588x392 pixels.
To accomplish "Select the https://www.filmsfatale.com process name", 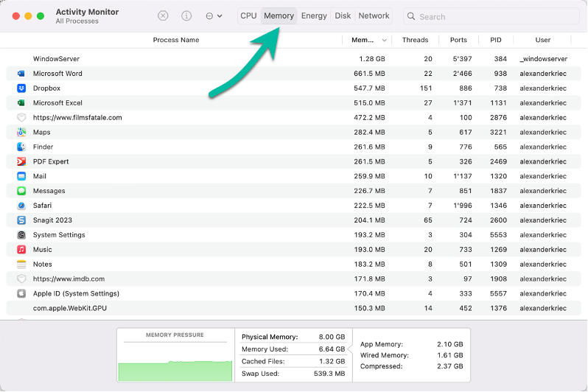I will 77,117.
